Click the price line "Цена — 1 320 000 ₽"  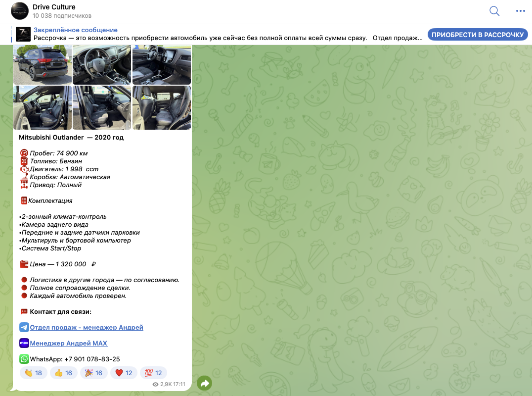click(x=63, y=264)
